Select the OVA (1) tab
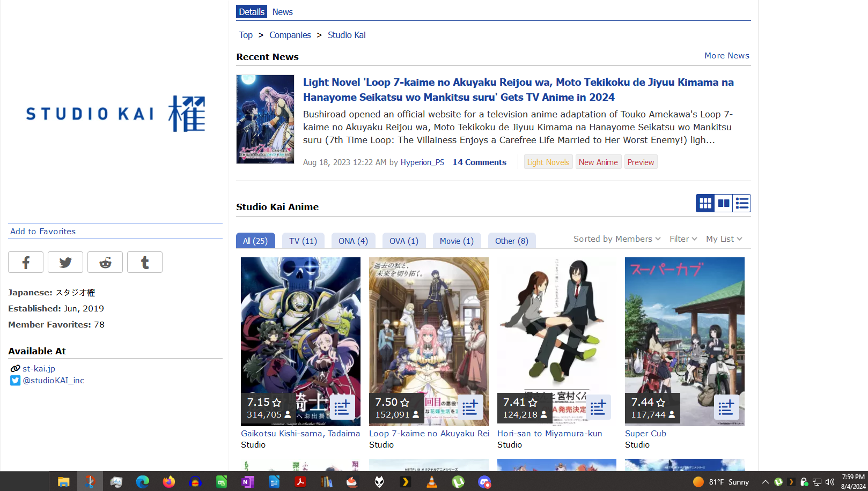The width and height of the screenshot is (868, 491). click(x=404, y=241)
